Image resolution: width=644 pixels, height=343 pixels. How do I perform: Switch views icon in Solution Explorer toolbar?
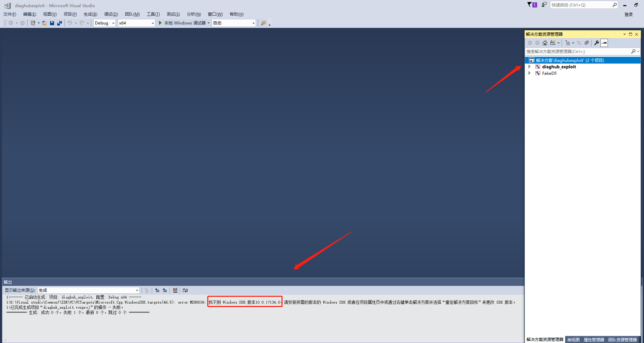[553, 43]
